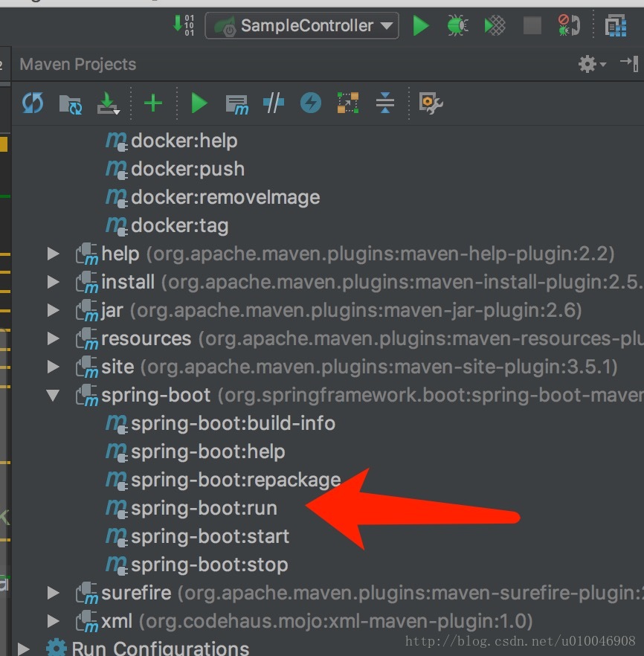The height and width of the screenshot is (656, 644).
Task: Click jar maven-jar-plugin:2.6 row label
Action: pyautogui.click(x=341, y=310)
